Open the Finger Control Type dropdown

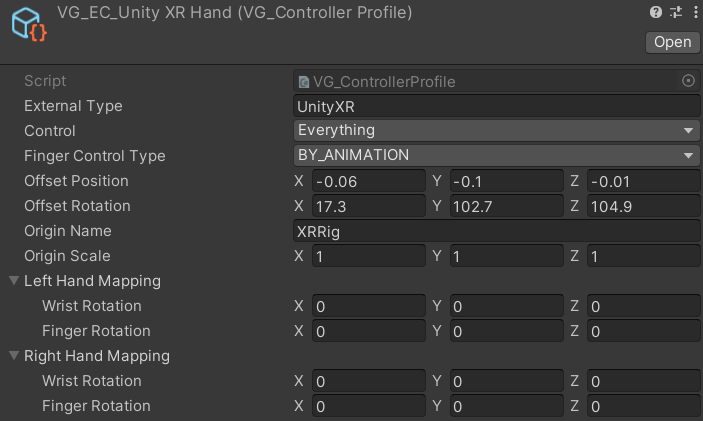[497, 156]
